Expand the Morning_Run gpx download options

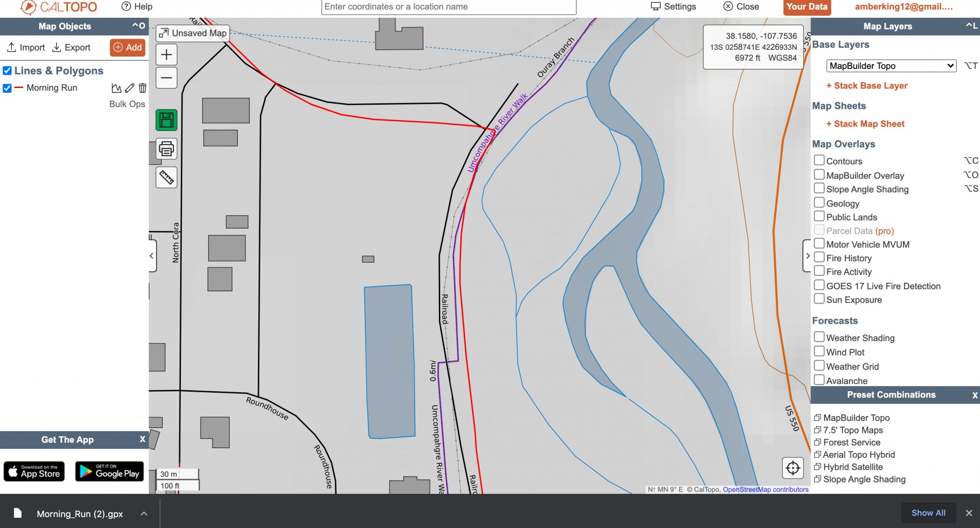coord(144,514)
